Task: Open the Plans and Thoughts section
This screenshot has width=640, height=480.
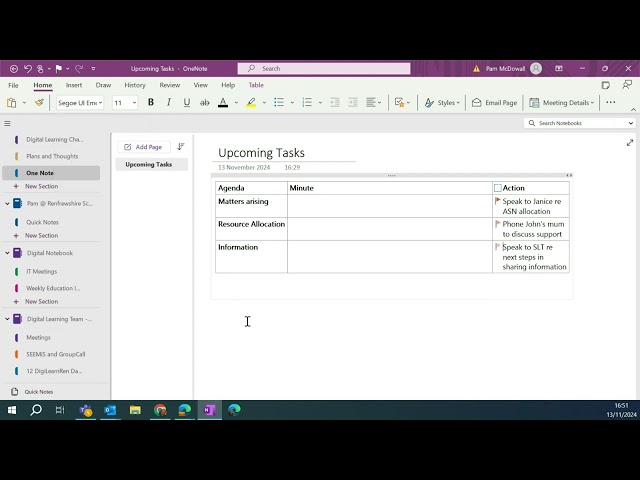Action: [x=51, y=156]
